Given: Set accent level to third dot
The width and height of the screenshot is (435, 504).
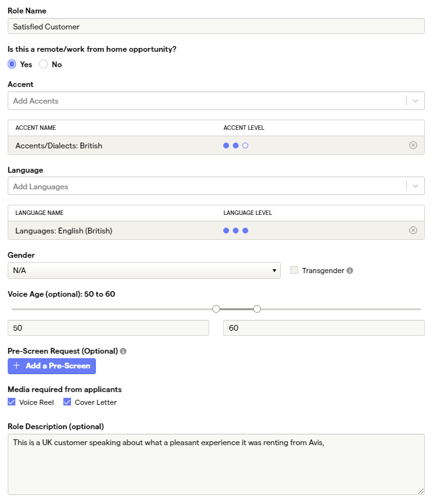Looking at the screenshot, I should pos(246,146).
